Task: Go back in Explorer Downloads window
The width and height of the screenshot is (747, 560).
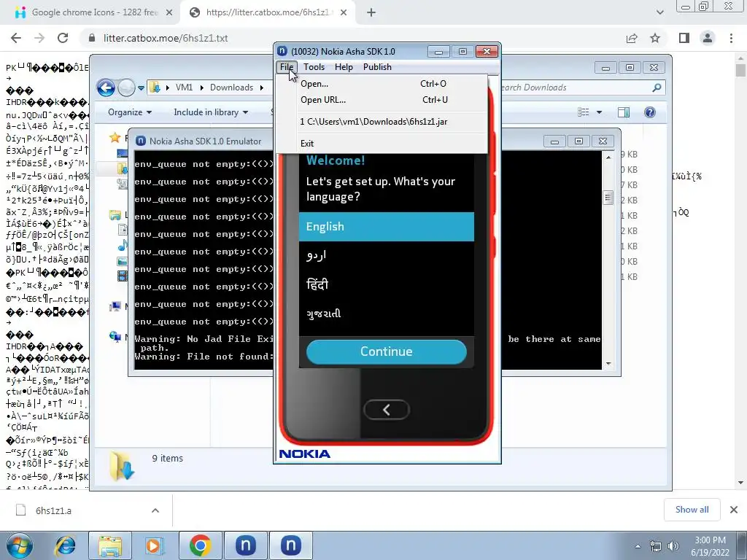Action: (x=106, y=87)
